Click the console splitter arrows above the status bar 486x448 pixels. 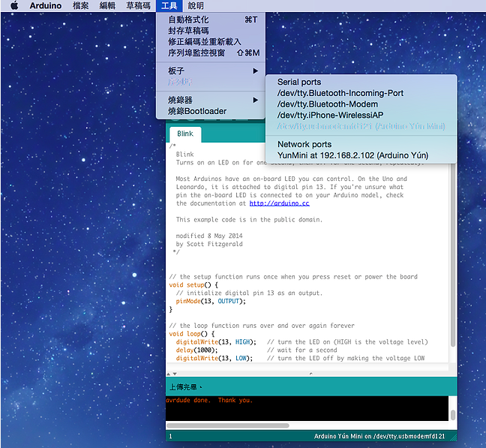point(172,374)
